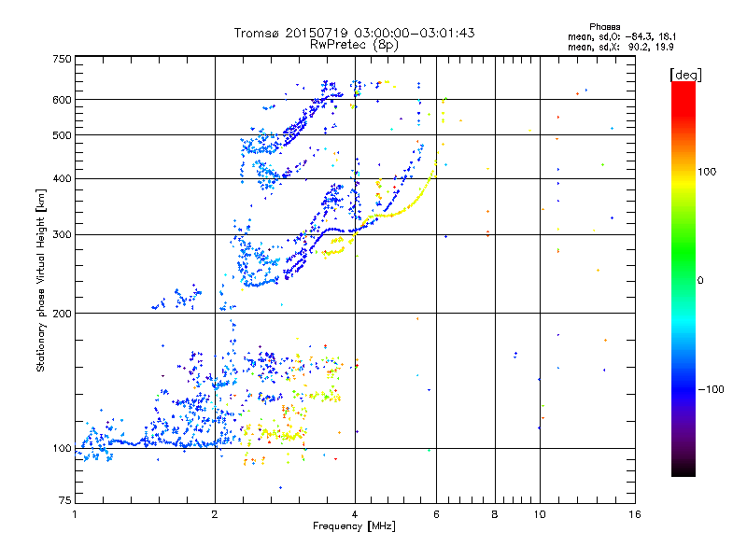The image size is (747, 560).
Task: Click the y-axis '500' tick label
Action: (x=62, y=135)
